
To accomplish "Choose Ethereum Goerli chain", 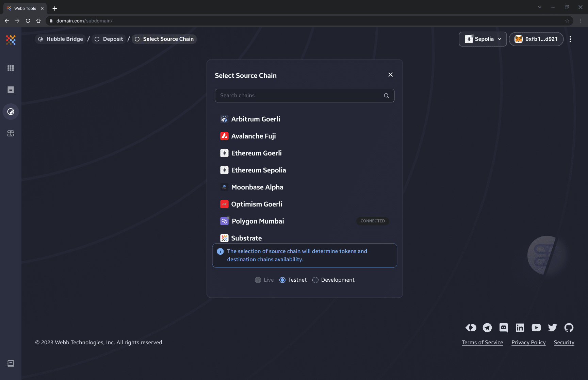I will pyautogui.click(x=305, y=153).
